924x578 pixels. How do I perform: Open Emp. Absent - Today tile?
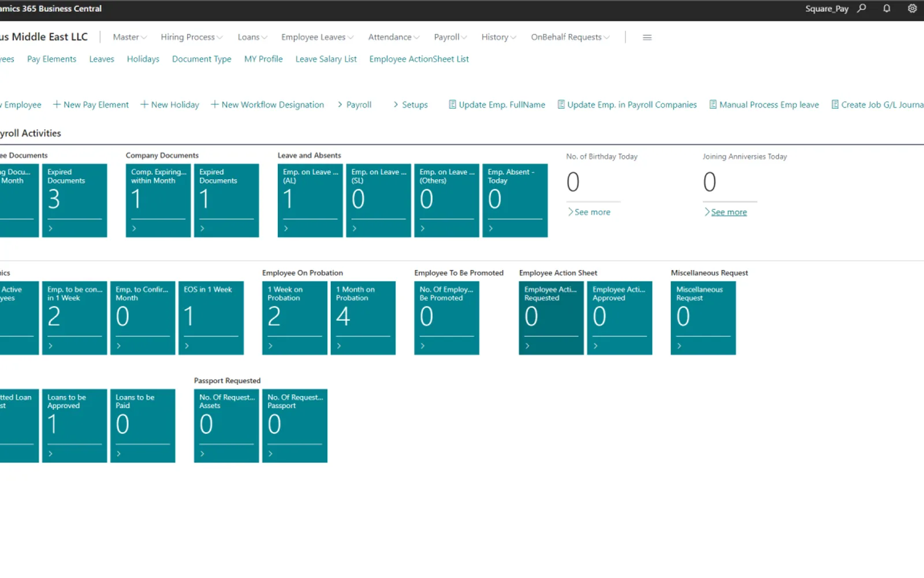[515, 201]
